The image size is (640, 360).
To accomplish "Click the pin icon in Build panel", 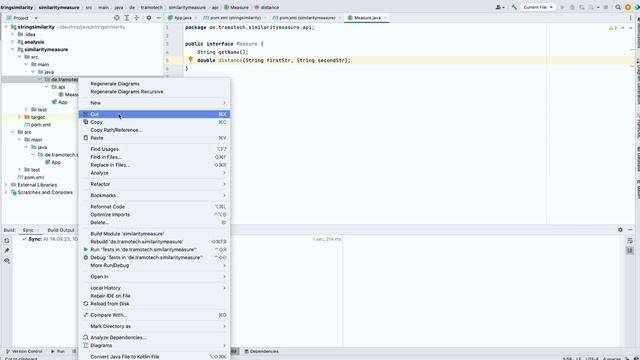I will [7, 251].
